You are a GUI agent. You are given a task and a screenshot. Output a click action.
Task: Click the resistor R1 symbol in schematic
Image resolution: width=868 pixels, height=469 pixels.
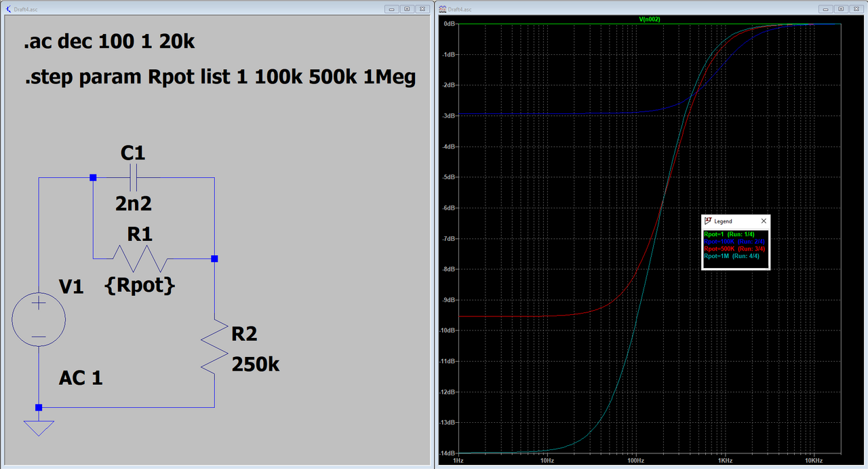click(x=140, y=259)
